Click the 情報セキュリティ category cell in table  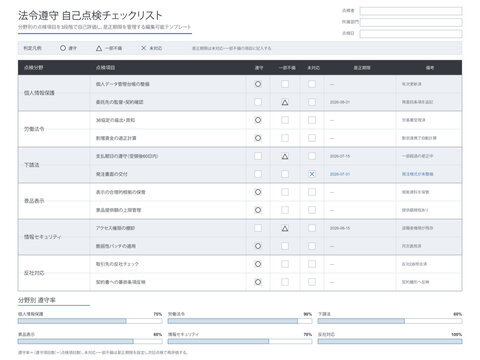click(54, 237)
